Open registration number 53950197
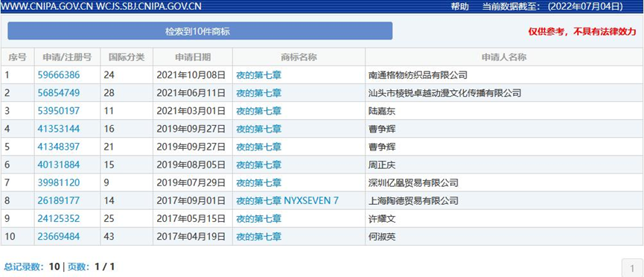The width and height of the screenshot is (644, 277). 59,110
